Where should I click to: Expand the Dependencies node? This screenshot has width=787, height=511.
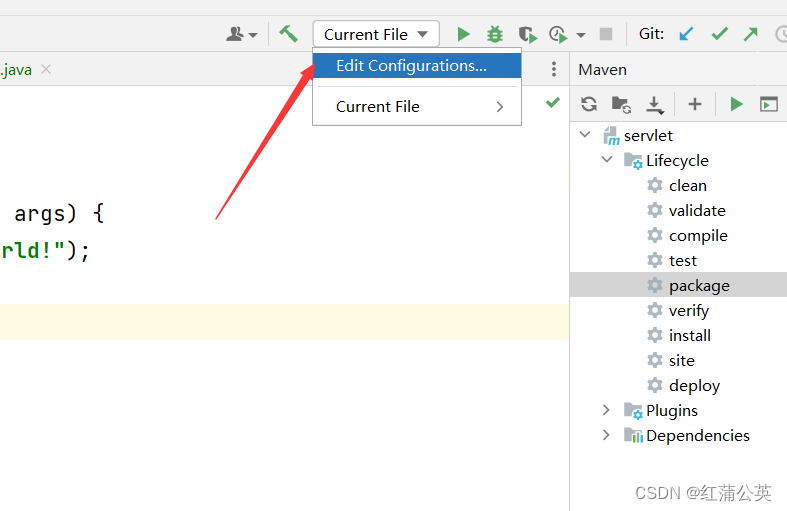pos(606,435)
